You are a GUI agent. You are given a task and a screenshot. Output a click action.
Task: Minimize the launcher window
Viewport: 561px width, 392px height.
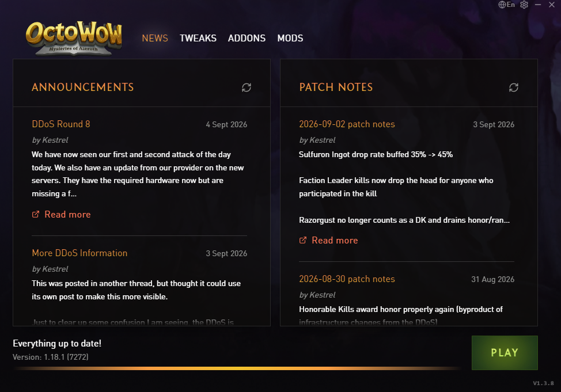(538, 5)
